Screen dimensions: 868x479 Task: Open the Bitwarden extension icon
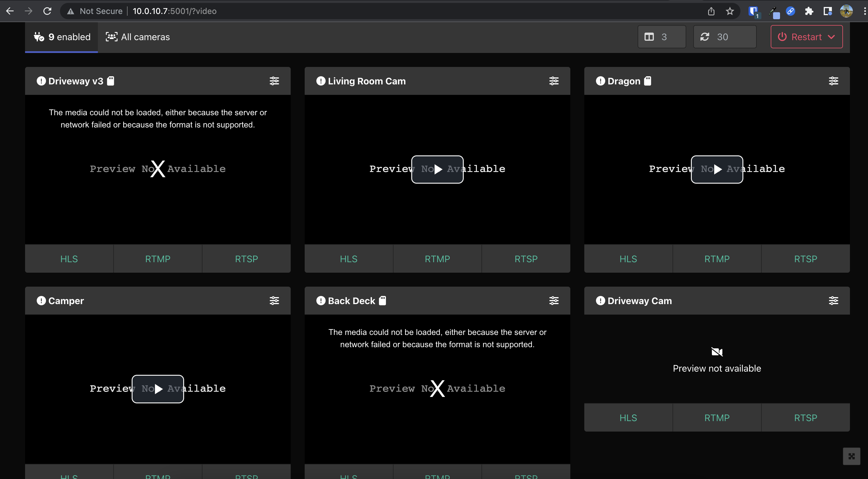point(754,11)
